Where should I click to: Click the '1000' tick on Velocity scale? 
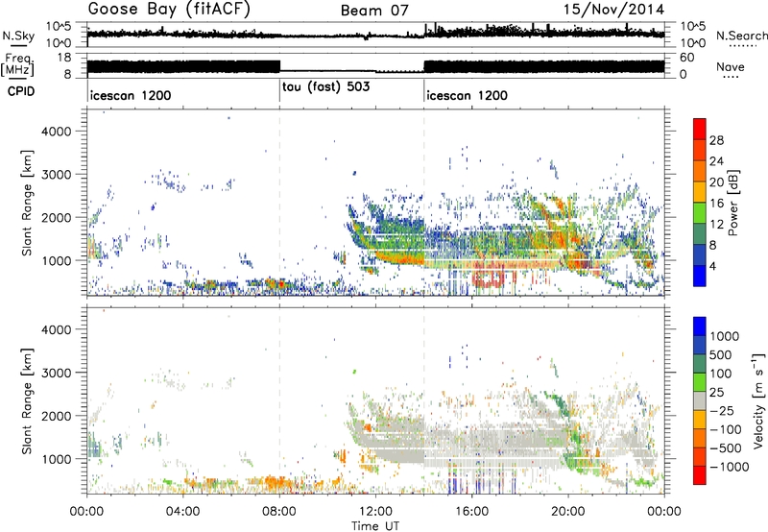click(x=724, y=336)
